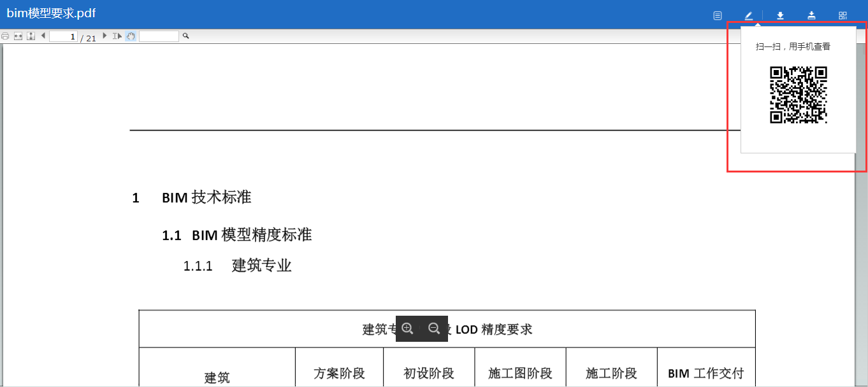The height and width of the screenshot is (387, 868).
Task: Open the annotate pencil tool in the header
Action: (x=748, y=15)
